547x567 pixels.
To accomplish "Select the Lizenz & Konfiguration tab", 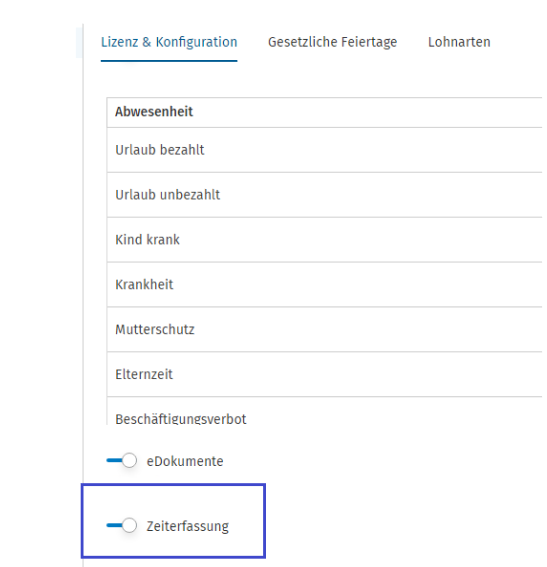I will pyautogui.click(x=169, y=42).
